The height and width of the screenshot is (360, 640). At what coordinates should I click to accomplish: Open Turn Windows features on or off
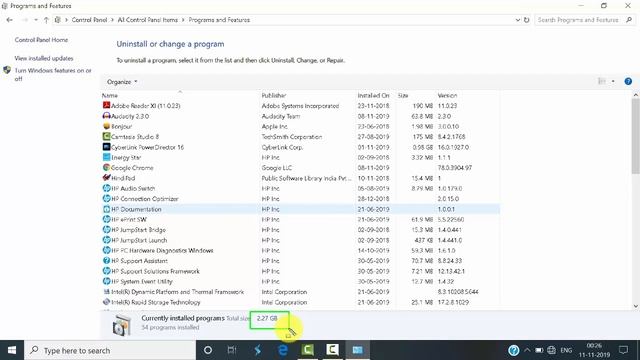click(x=53, y=74)
